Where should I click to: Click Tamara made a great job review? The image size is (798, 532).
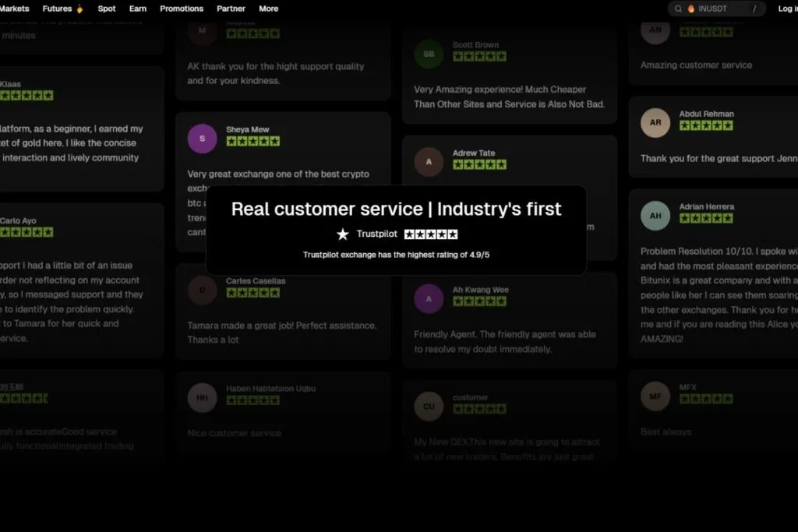pyautogui.click(x=282, y=333)
